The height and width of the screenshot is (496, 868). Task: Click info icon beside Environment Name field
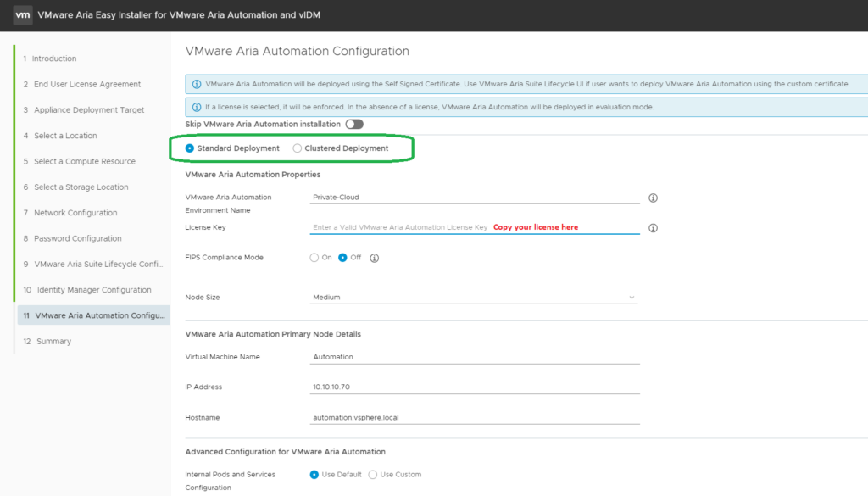click(x=654, y=198)
